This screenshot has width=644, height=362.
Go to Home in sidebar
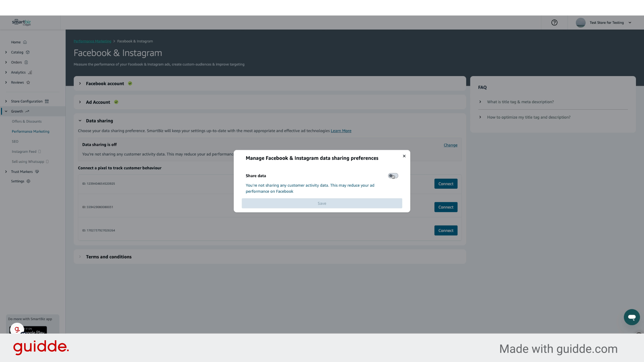point(16,42)
